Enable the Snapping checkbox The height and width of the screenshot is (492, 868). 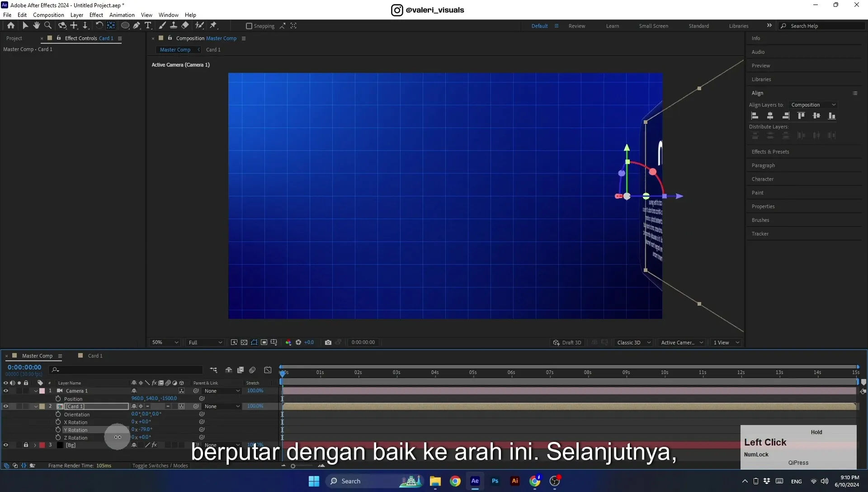(249, 26)
